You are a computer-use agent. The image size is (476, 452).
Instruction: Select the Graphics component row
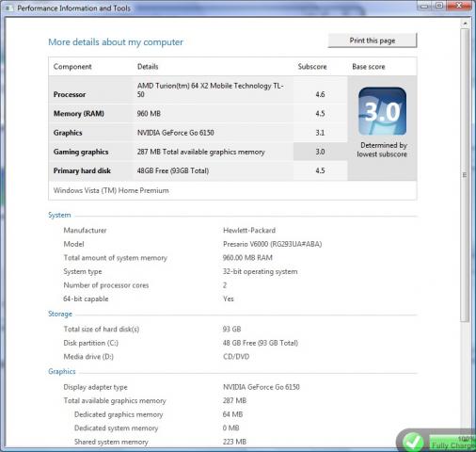pyautogui.click(x=198, y=133)
